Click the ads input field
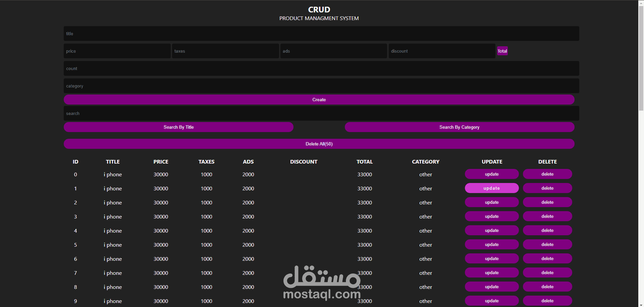The width and height of the screenshot is (644, 307). pos(333,51)
